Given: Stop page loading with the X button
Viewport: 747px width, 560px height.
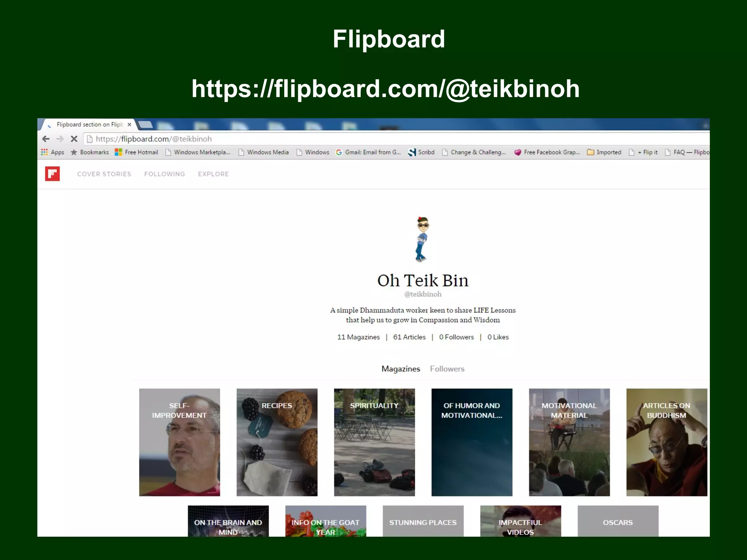Looking at the screenshot, I should pyautogui.click(x=74, y=139).
